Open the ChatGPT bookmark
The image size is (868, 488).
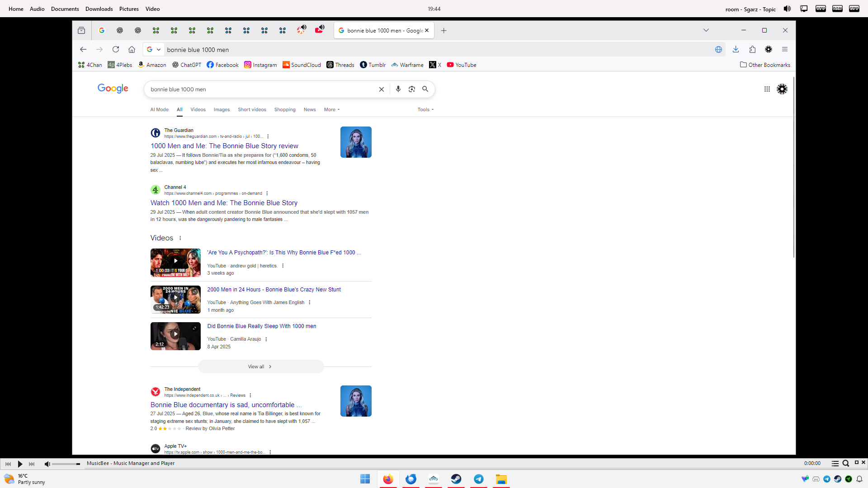coord(187,65)
